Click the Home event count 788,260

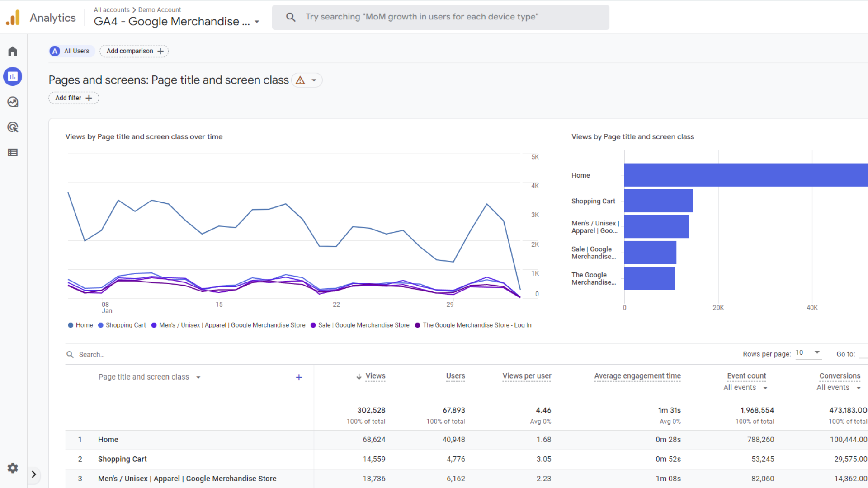[x=760, y=440]
